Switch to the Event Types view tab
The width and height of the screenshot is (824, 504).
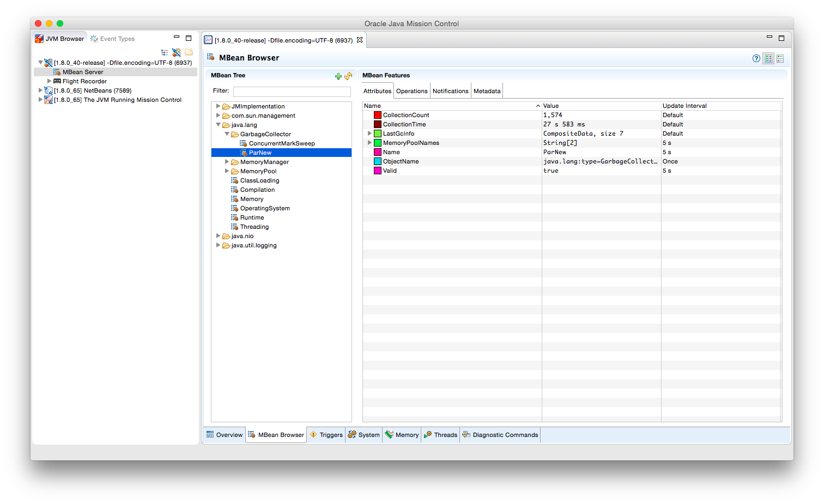pyautogui.click(x=112, y=39)
